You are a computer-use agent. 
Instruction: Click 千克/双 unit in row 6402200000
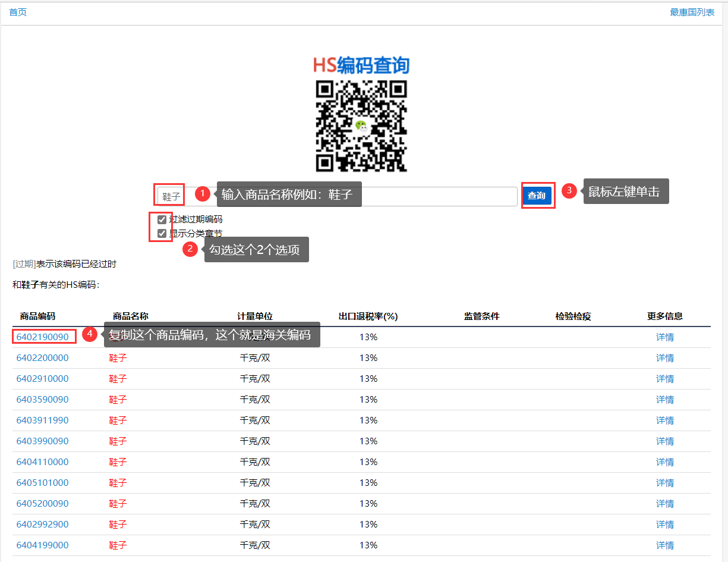[x=255, y=358]
